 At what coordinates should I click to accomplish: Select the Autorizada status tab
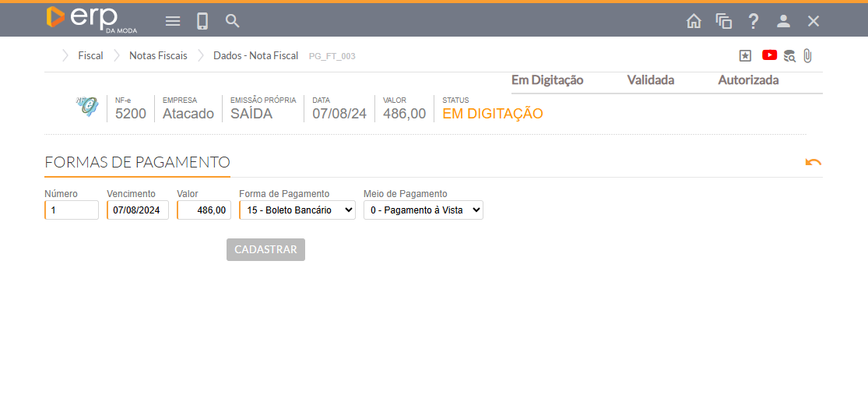747,80
